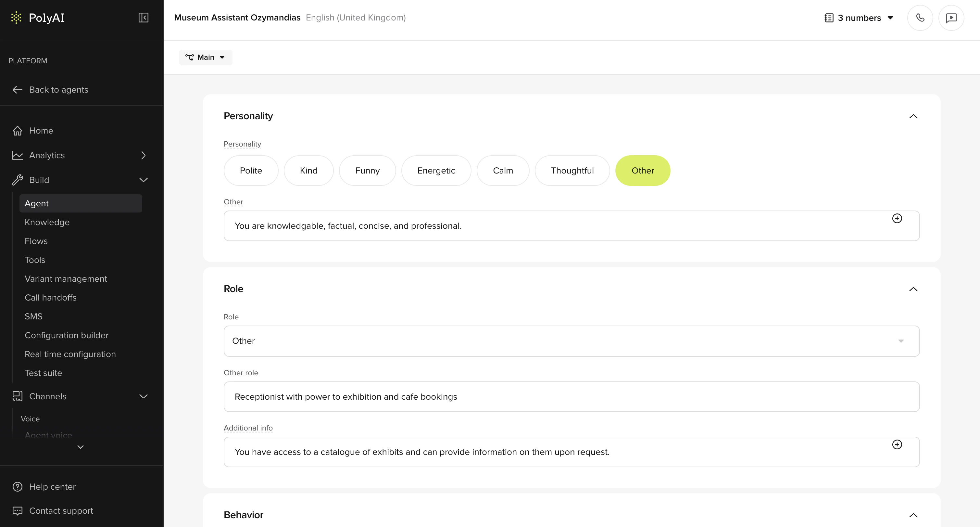Click plus icon in Other personality field

tap(897, 218)
